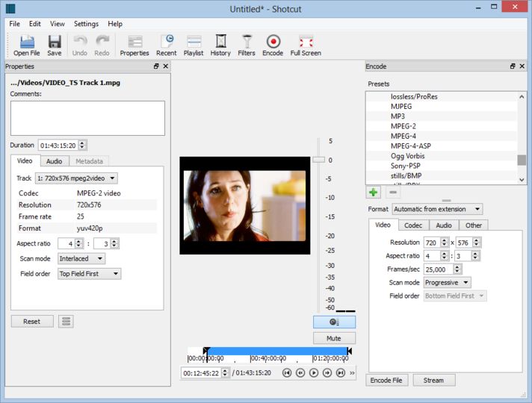Open the Recent toolbar item
Image resolution: width=532 pixels, height=403 pixels.
166,45
